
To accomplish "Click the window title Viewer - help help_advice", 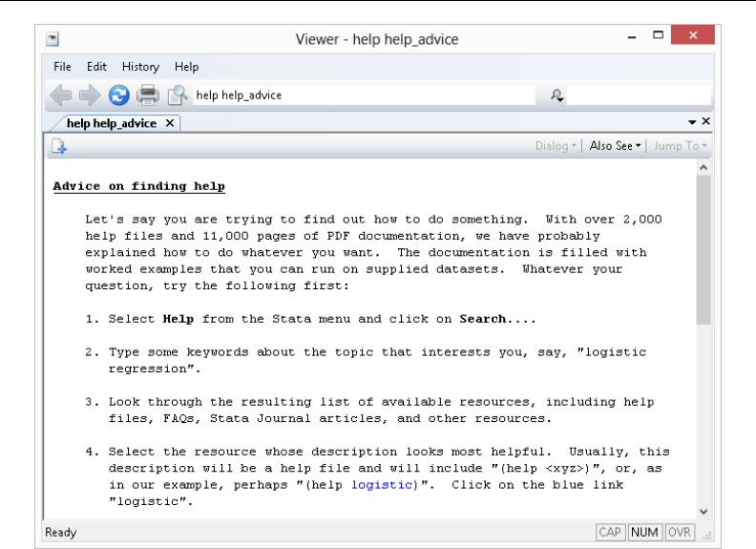I will 377,39.
